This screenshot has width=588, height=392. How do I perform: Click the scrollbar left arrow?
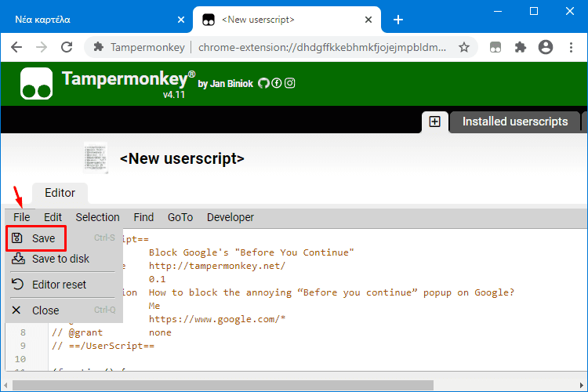(5, 385)
